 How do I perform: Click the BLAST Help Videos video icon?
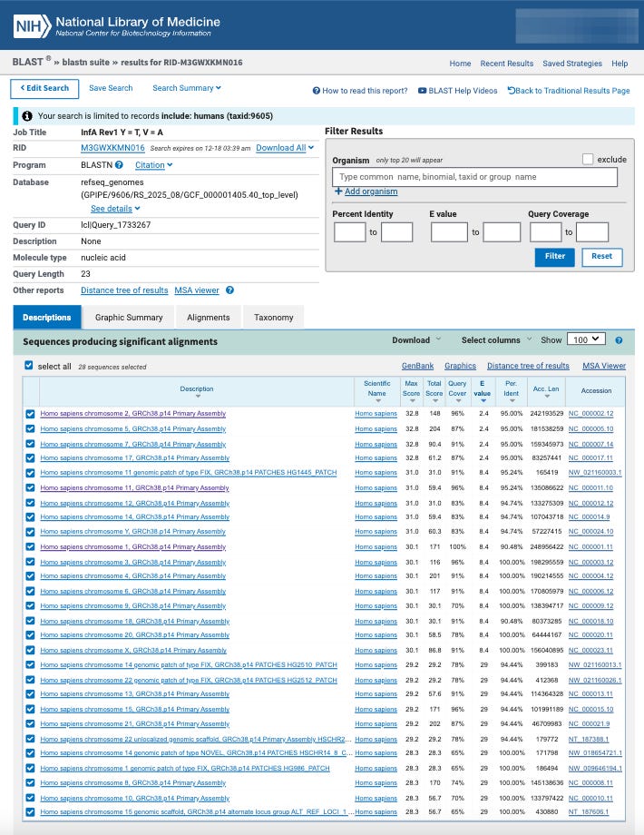[422, 91]
